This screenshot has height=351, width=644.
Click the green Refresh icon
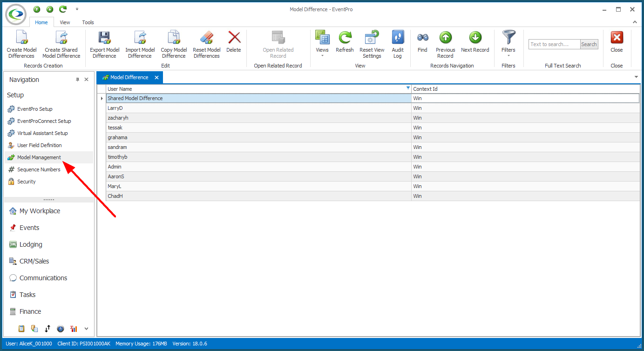coord(345,38)
